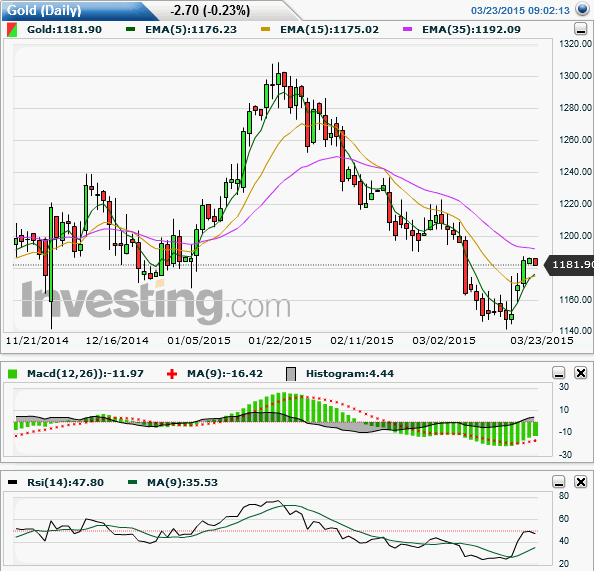Click the -2.70 (-0.23%) change tab
The width and height of the screenshot is (594, 571).
(x=210, y=11)
